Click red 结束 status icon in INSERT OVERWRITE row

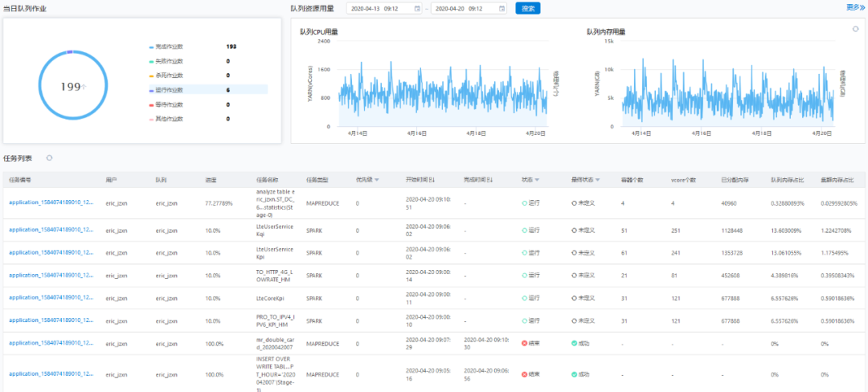pos(524,374)
